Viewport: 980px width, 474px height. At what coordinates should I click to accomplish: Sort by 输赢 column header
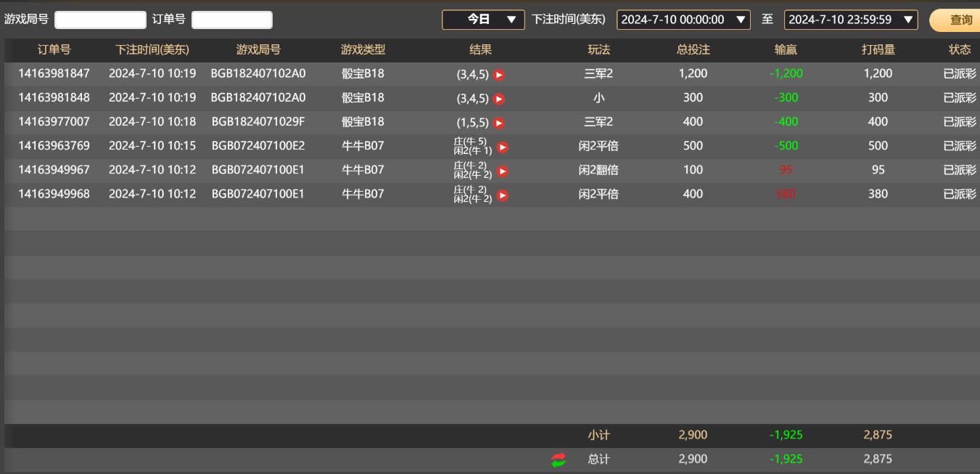[786, 50]
